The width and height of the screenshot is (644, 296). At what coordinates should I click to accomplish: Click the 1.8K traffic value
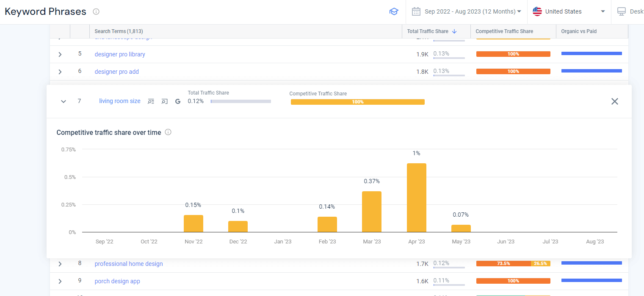[x=422, y=72]
